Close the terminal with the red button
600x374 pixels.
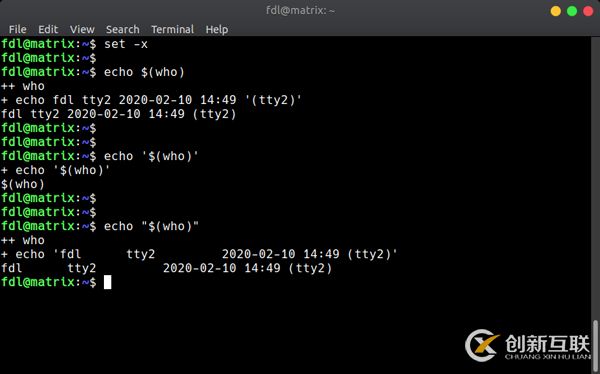(x=588, y=11)
